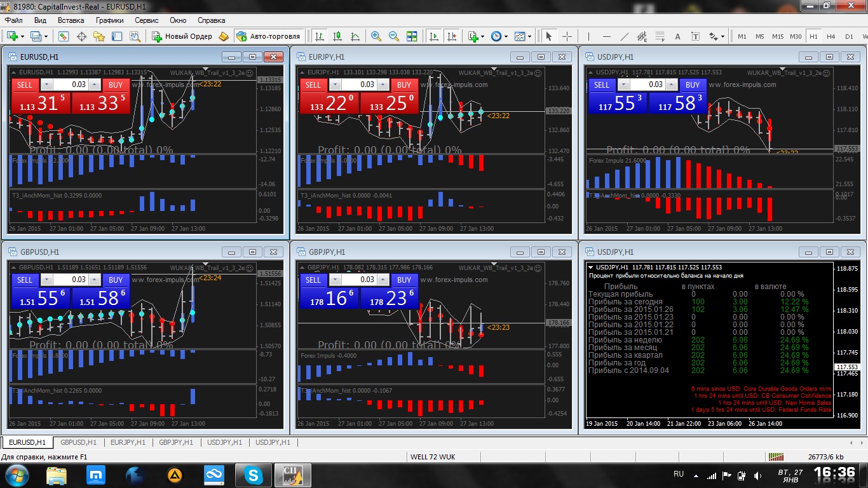
Task: Expand the templates dropdown
Action: (x=530, y=36)
